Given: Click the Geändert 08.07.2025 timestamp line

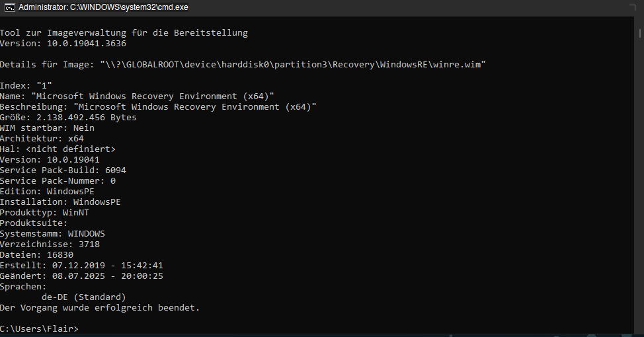Looking at the screenshot, I should point(81,276).
